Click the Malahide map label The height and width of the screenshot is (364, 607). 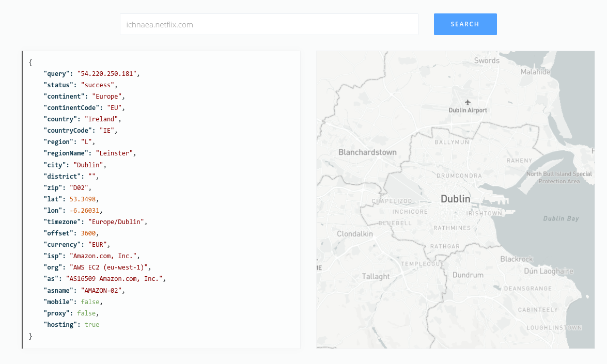click(x=535, y=72)
